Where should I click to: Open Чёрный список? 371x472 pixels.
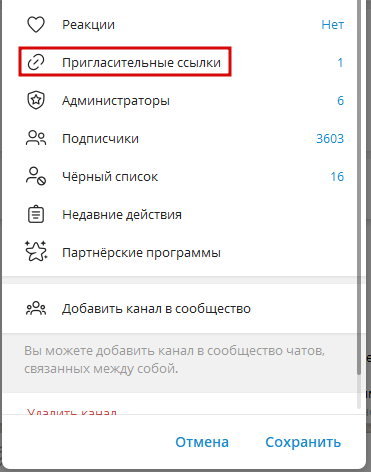[x=179, y=176]
